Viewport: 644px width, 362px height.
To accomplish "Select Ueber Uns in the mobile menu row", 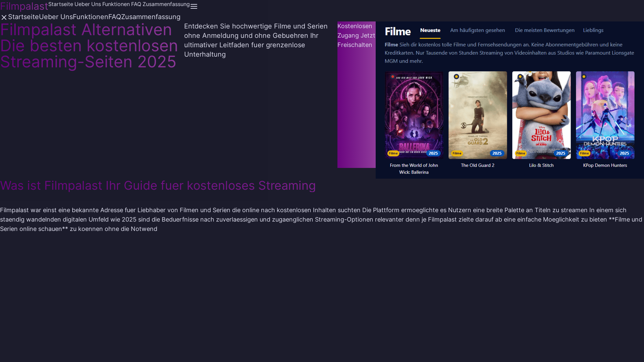I will tap(56, 17).
